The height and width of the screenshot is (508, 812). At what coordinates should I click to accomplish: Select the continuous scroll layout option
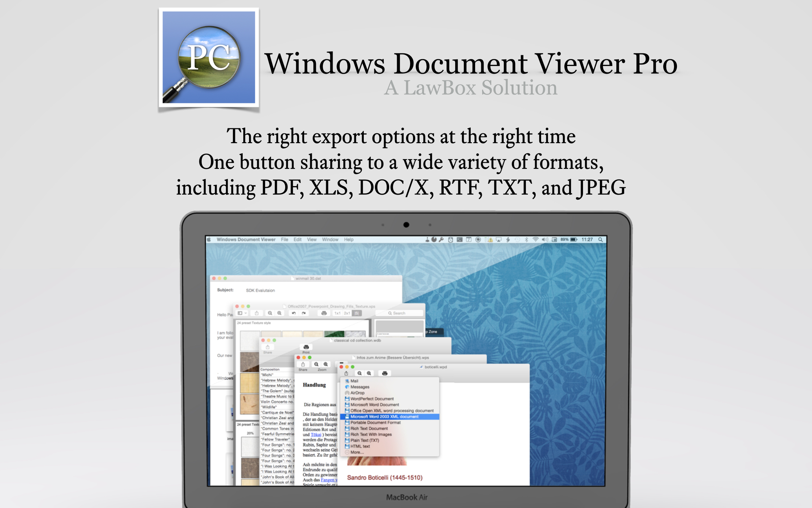357,313
